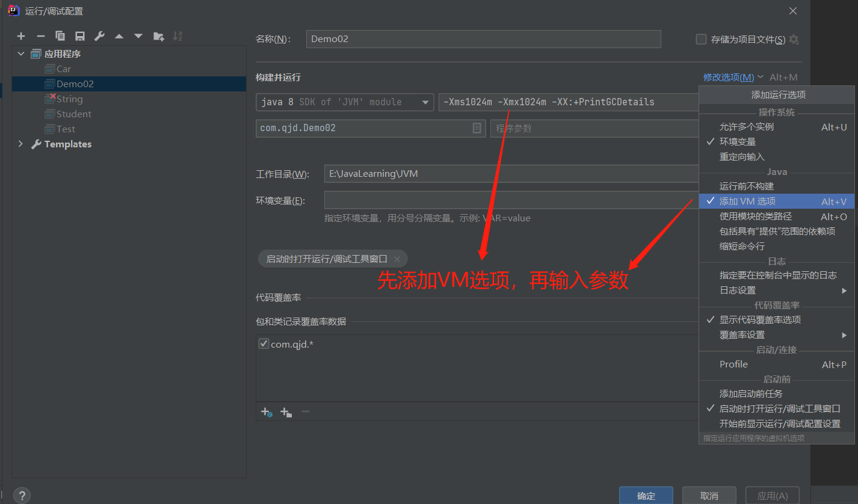Open settings gear beside 存储为项目文件

[x=794, y=40]
